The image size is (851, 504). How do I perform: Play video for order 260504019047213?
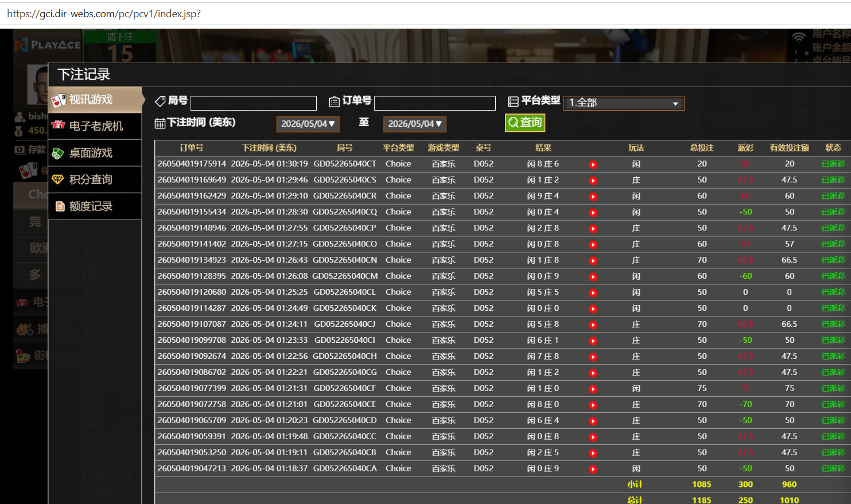click(593, 470)
